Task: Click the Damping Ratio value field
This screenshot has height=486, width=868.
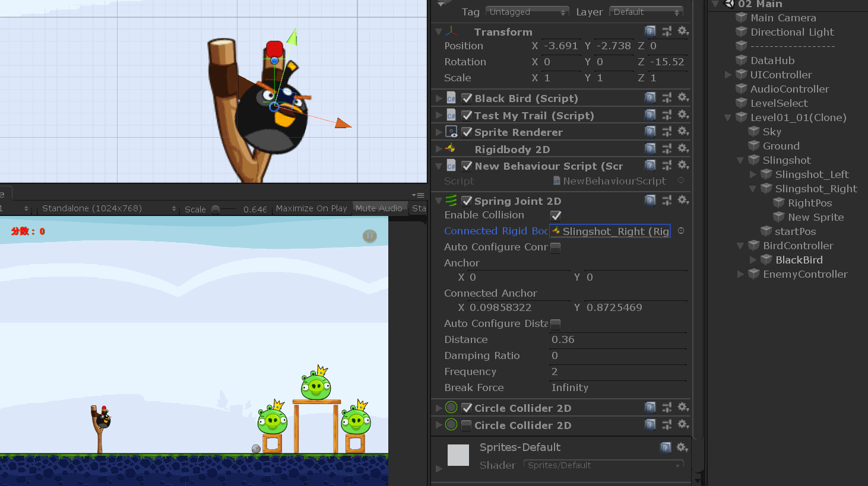Action: (618, 355)
